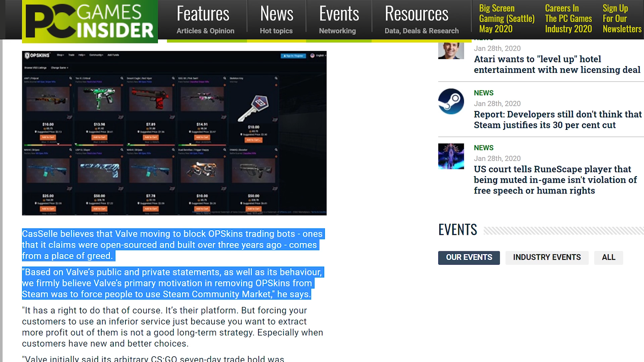Open the Steam 30 per cent cut report

558,120
